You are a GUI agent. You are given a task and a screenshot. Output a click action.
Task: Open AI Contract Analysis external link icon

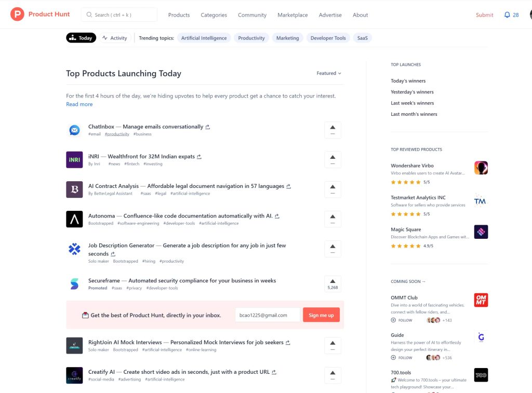tap(289, 186)
